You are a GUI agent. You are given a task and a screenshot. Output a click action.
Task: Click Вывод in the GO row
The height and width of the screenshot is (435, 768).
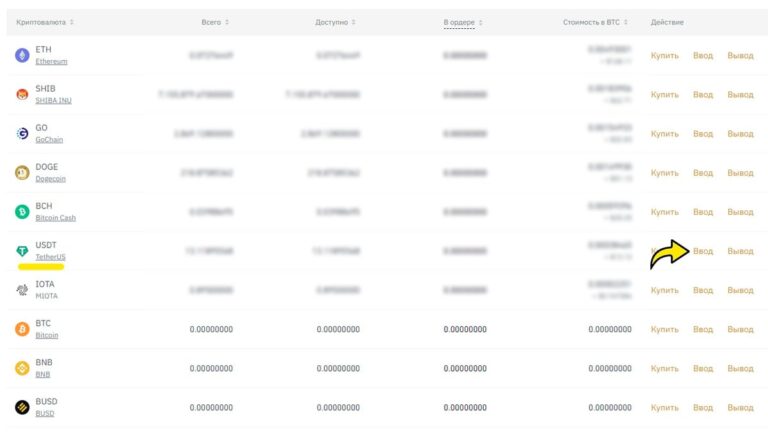pyautogui.click(x=740, y=134)
